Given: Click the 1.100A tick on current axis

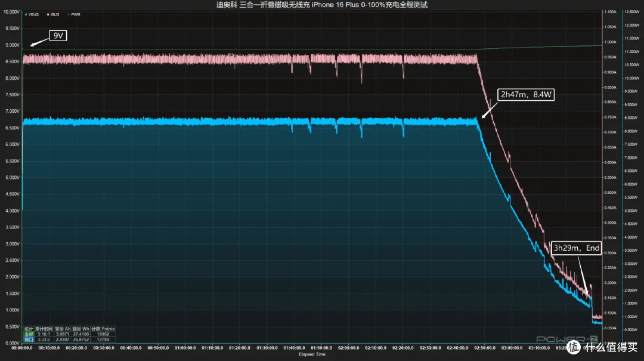Looking at the screenshot, I should point(610,12).
